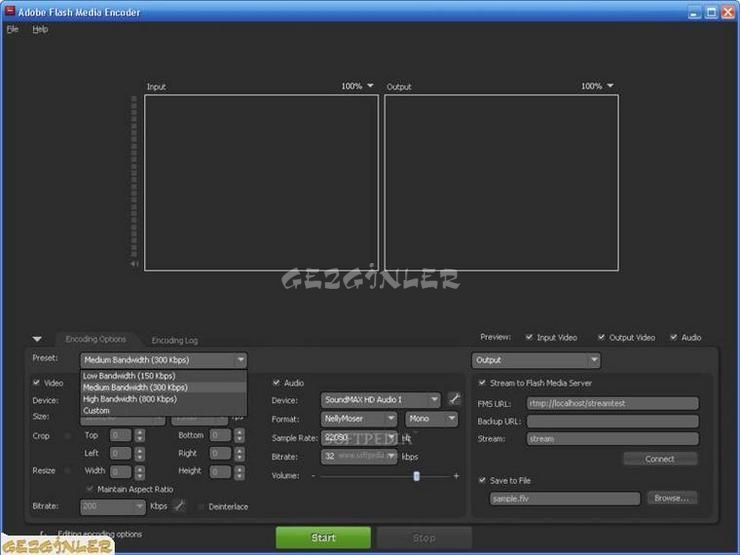Viewport: 740px width, 555px height.
Task: Enable the Crop checkbox
Action: click(67, 435)
